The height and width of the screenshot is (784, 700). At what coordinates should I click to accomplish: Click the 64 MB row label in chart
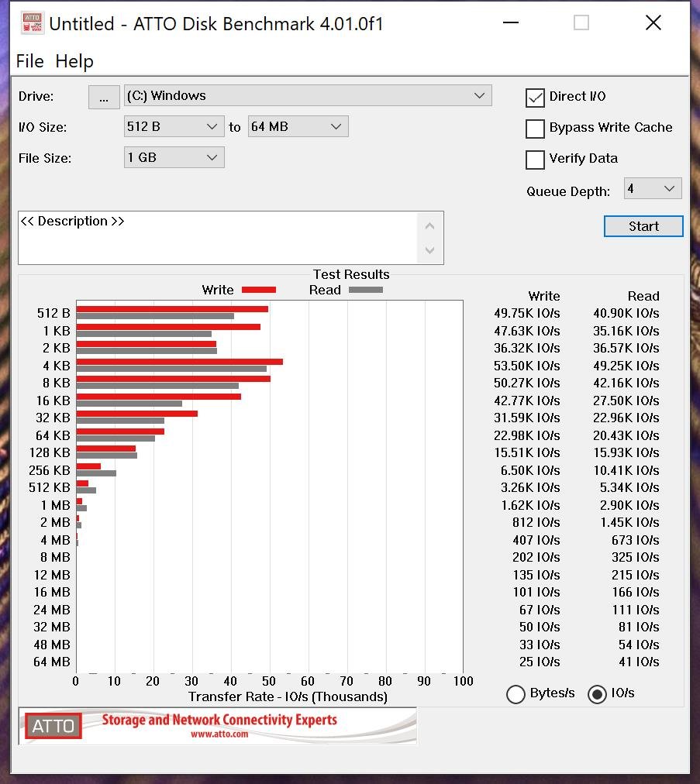point(51,662)
